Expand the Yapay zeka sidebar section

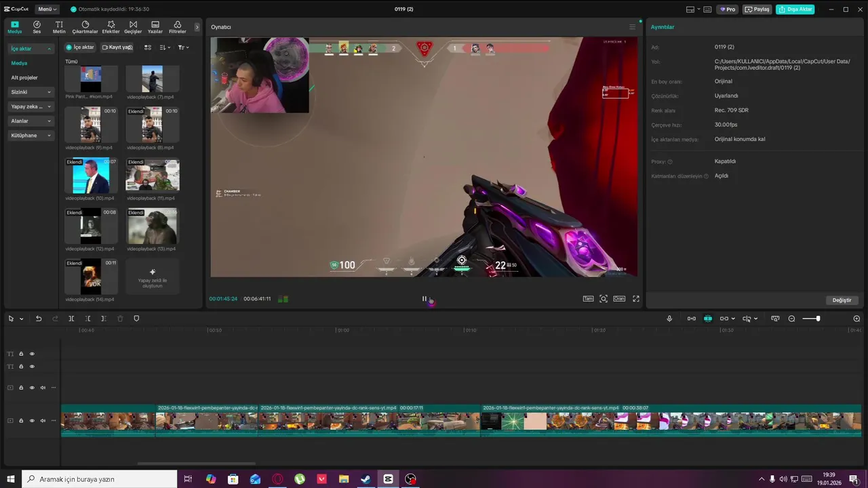coord(31,106)
